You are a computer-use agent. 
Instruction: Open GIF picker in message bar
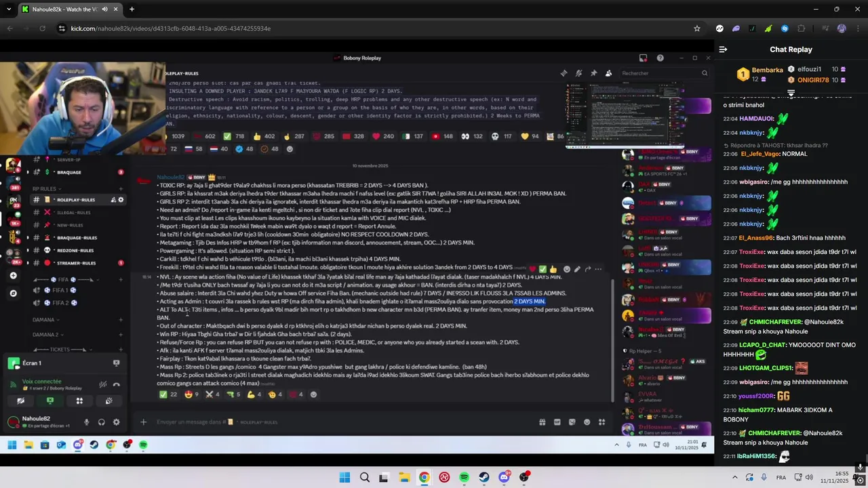(x=557, y=422)
